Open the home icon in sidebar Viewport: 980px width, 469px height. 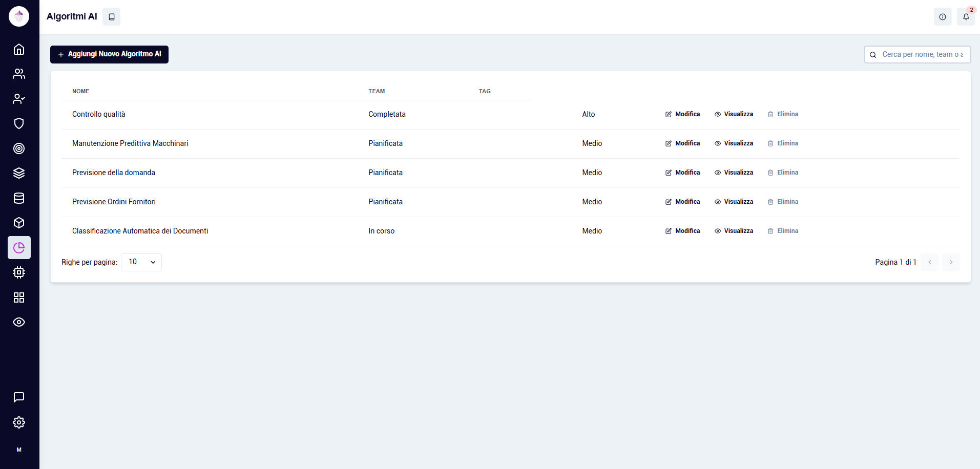19,49
